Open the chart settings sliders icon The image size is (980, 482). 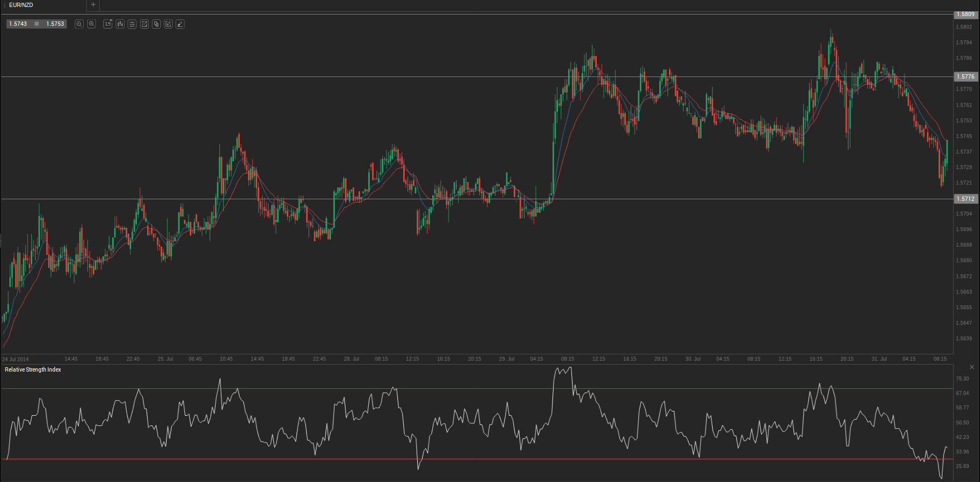tap(132, 24)
